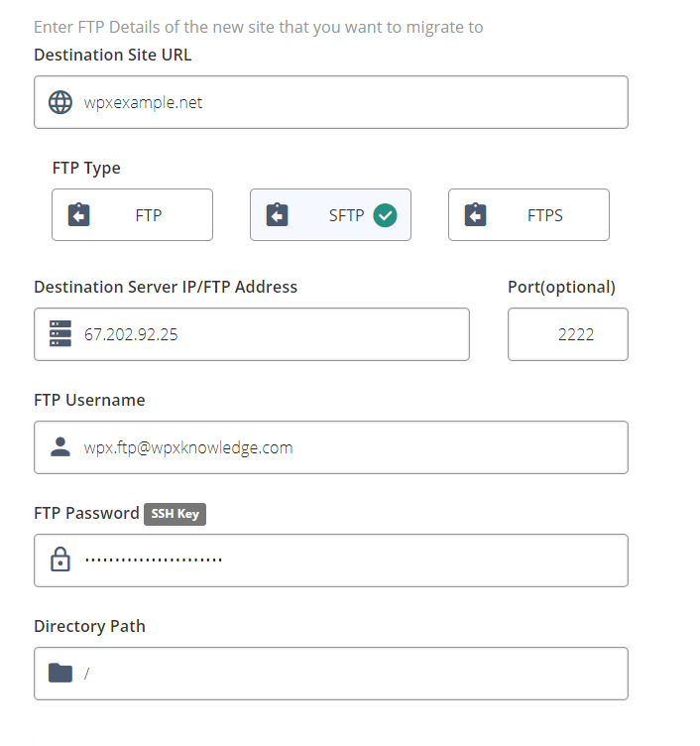
Task: Choose the FTPS connection type
Action: pos(528,215)
